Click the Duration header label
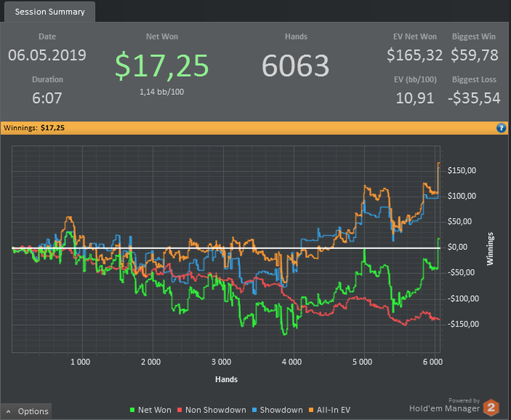This screenshot has height=420, width=511. (47, 80)
